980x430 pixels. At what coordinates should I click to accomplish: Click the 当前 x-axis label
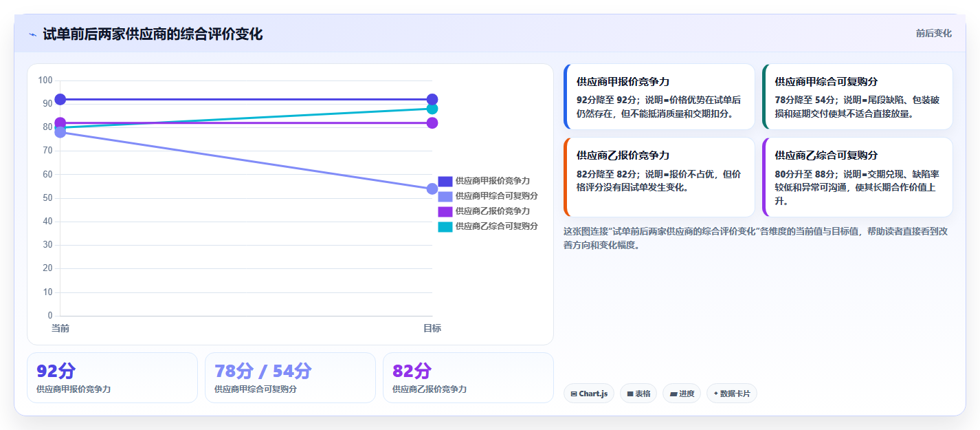point(60,328)
